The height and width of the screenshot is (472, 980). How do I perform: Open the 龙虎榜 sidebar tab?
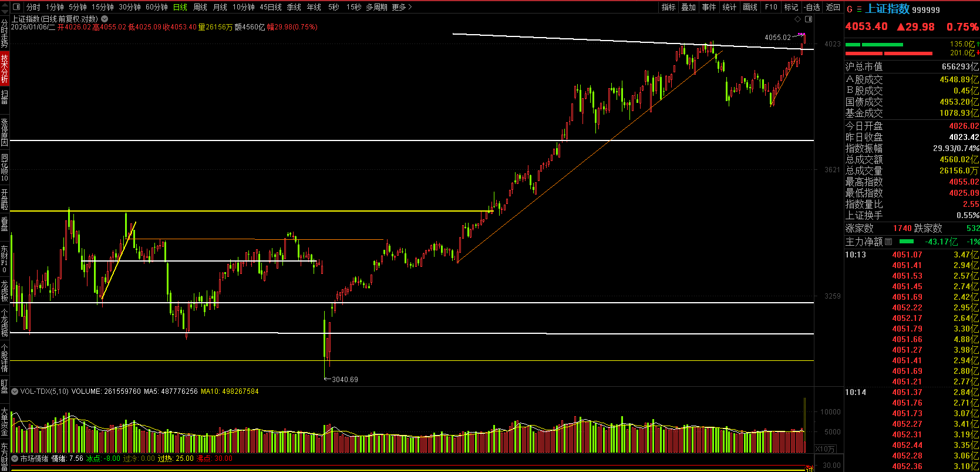5,291
